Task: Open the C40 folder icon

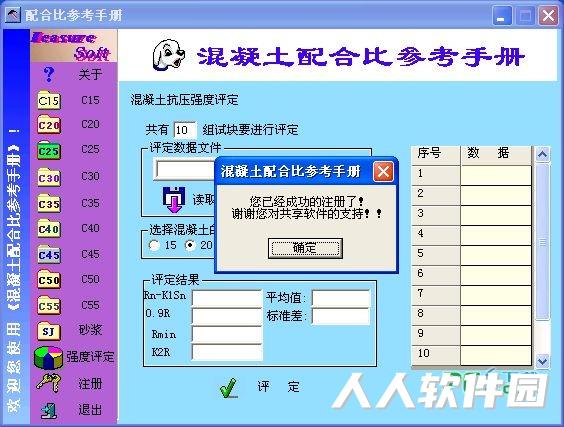Action: 49,228
